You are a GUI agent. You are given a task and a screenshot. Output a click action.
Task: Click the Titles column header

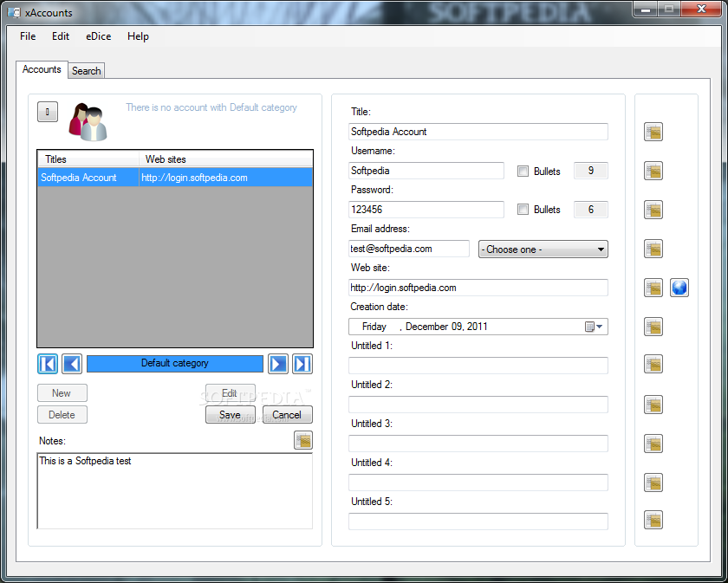[88, 159]
